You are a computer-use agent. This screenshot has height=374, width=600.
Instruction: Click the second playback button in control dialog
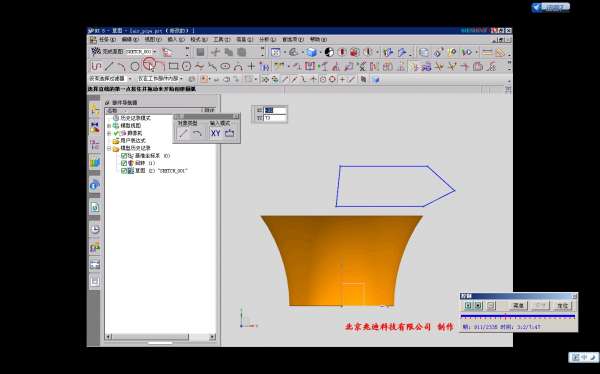click(478, 305)
